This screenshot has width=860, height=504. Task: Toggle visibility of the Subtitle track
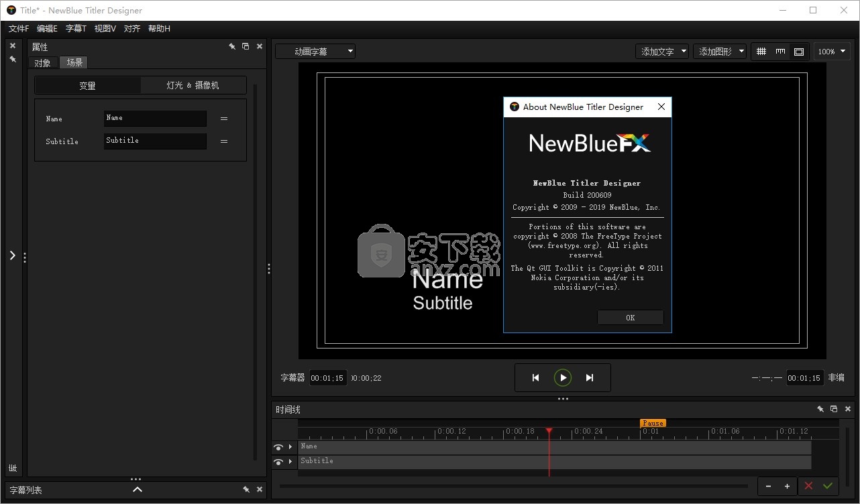pyautogui.click(x=278, y=462)
